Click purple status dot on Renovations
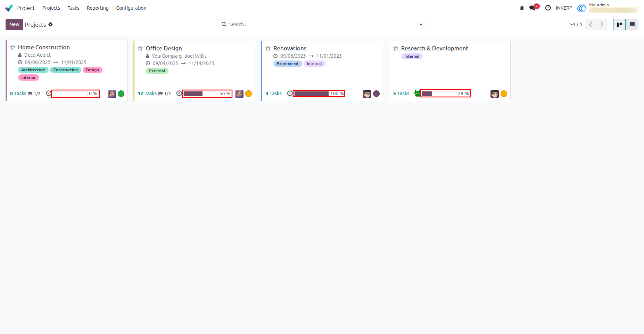The height and width of the screenshot is (334, 644). [x=377, y=93]
